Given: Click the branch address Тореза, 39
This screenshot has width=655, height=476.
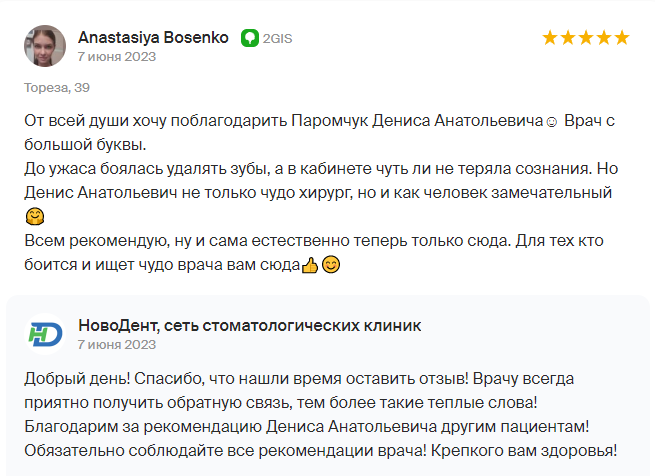Looking at the screenshot, I should [x=57, y=88].
